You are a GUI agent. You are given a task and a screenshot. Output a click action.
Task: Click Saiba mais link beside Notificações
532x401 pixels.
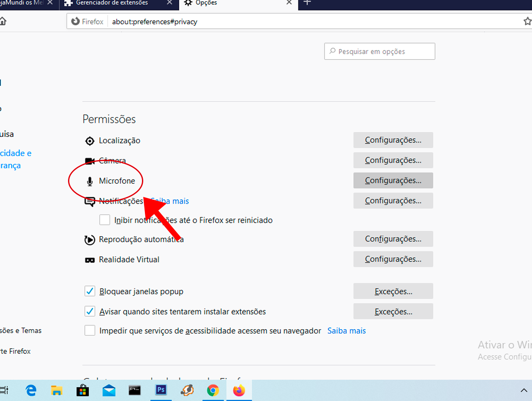pos(170,201)
